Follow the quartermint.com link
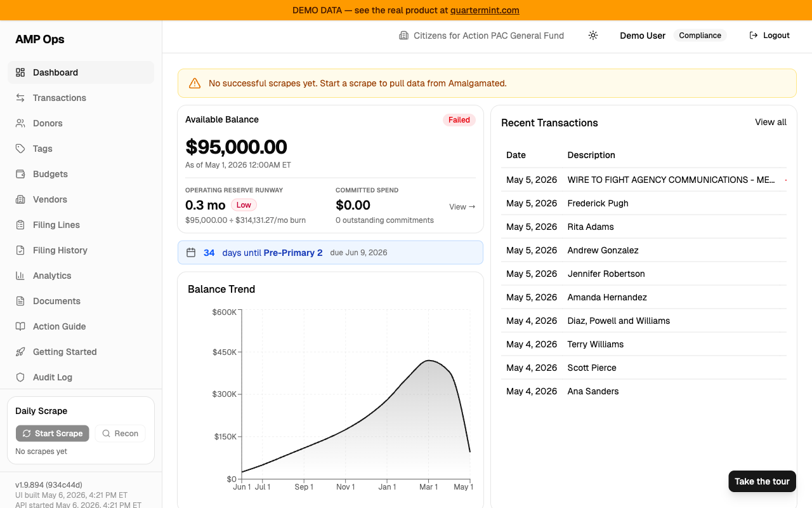Image resolution: width=812 pixels, height=508 pixels. (485, 10)
